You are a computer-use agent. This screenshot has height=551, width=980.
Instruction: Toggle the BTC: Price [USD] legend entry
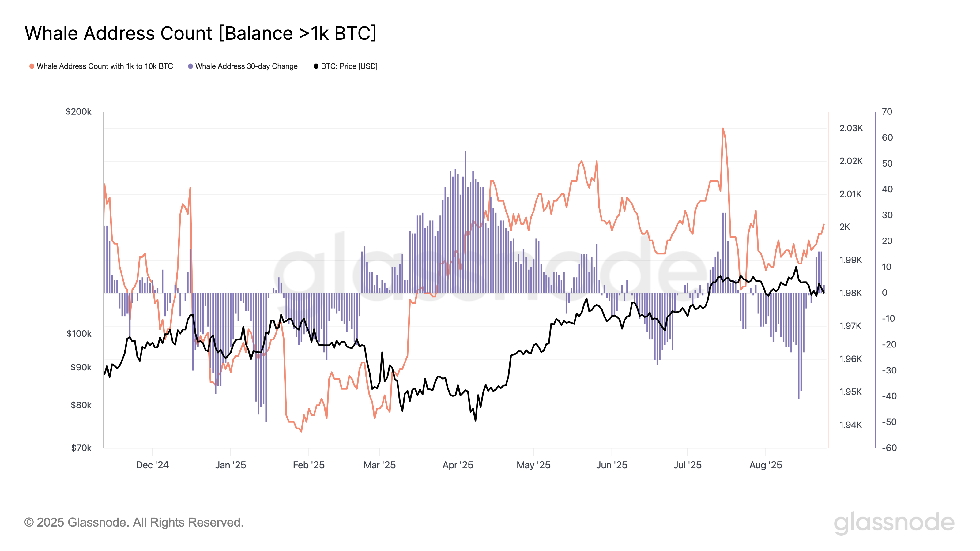click(349, 66)
